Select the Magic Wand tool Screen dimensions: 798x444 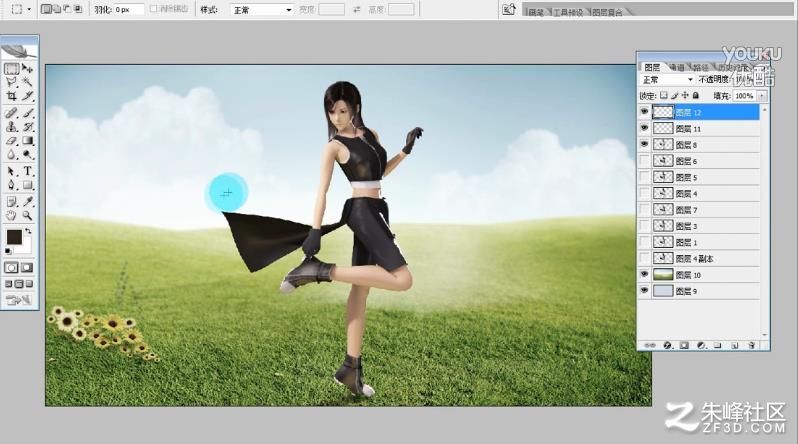coord(27,82)
